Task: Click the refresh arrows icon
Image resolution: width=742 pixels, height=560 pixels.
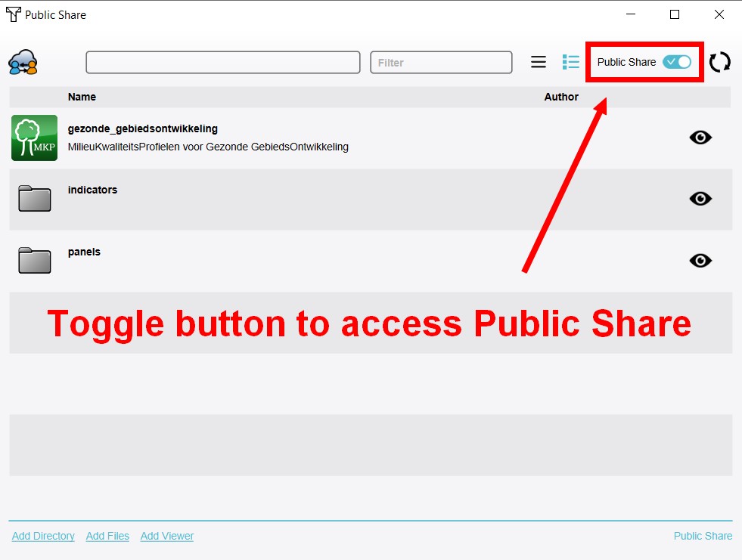Action: tap(720, 62)
